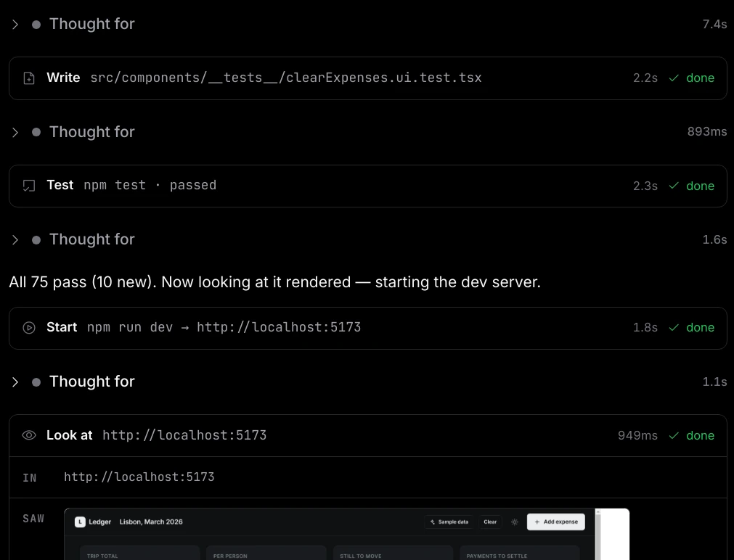The image size is (734, 560).
Task: Click the IN label
Action: point(30,477)
